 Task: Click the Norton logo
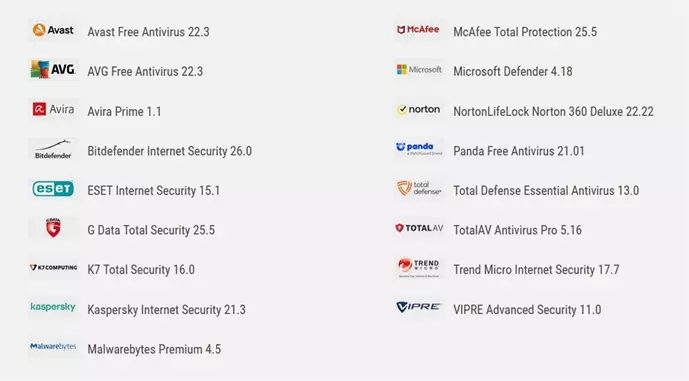pos(419,109)
